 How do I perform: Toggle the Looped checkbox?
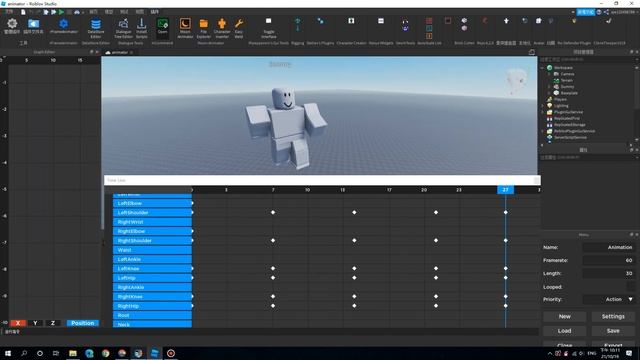click(x=631, y=287)
